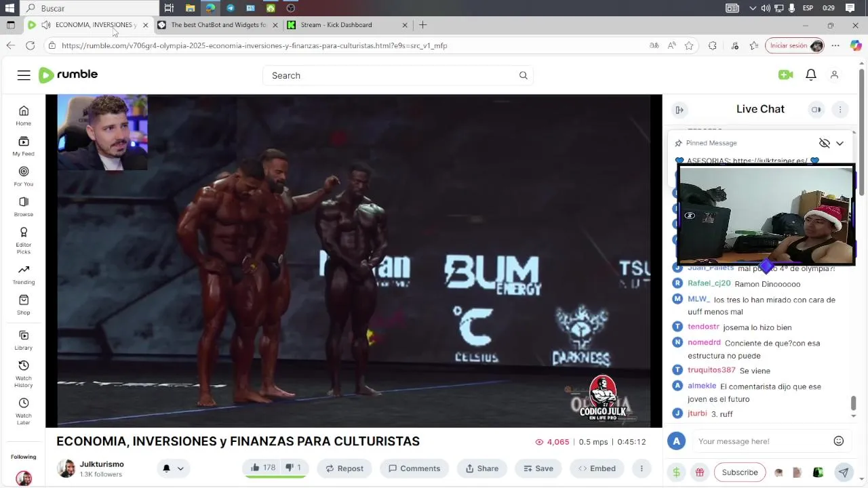Open the Windows Start button
Image resolution: width=868 pixels, height=488 pixels.
pyautogui.click(x=9, y=8)
